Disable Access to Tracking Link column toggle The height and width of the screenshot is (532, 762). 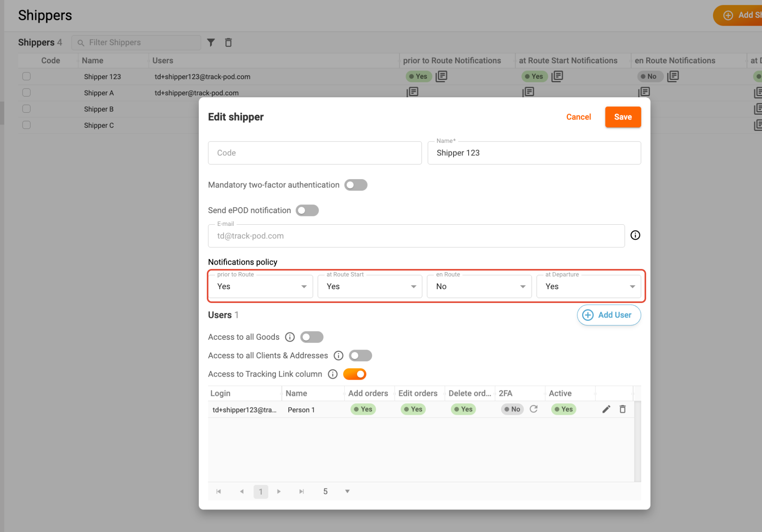355,374
